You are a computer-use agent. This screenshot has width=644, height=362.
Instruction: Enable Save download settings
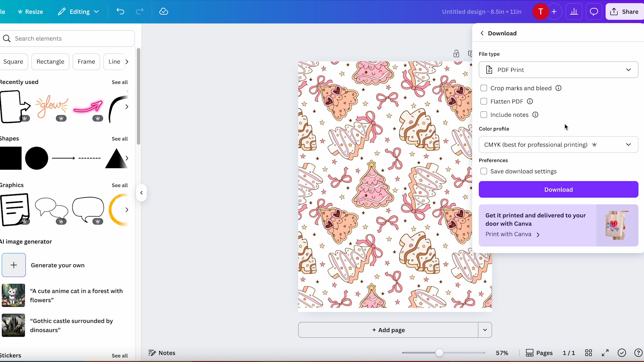pos(484,171)
